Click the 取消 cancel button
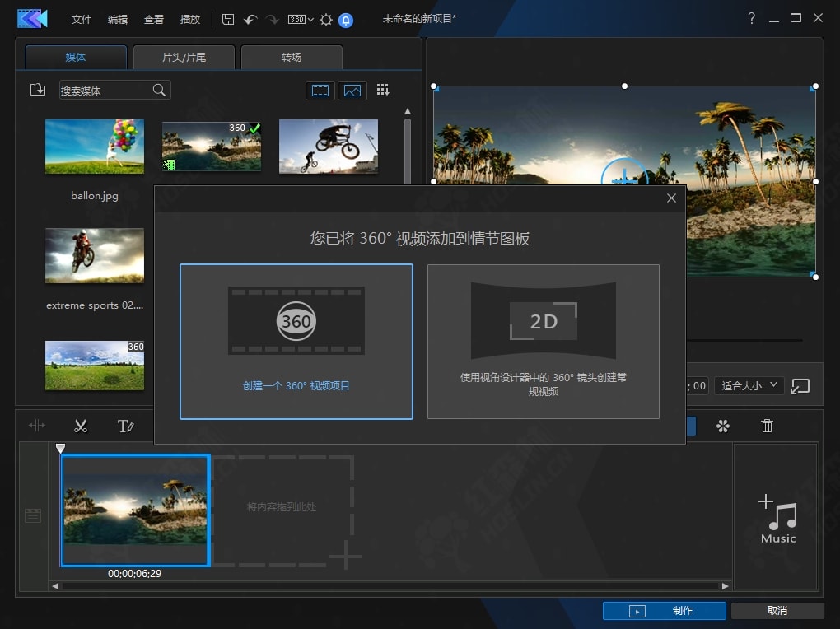840x629 pixels. point(777,611)
